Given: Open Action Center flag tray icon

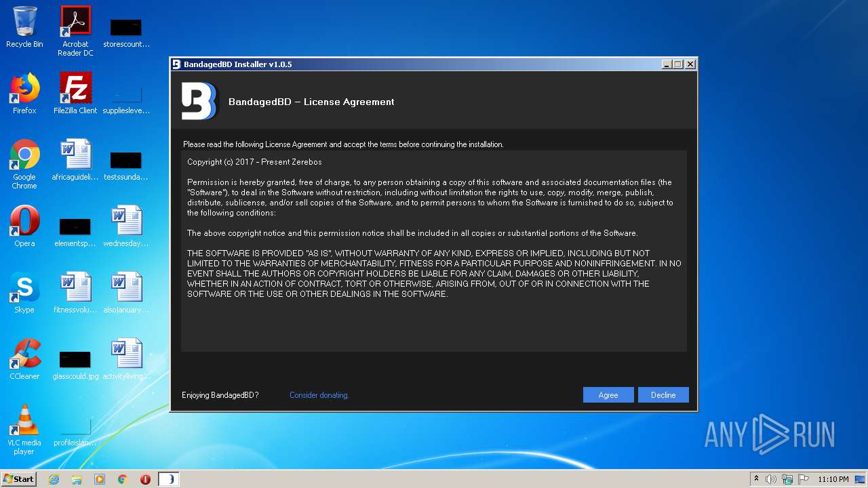Looking at the screenshot, I should tap(804, 479).
